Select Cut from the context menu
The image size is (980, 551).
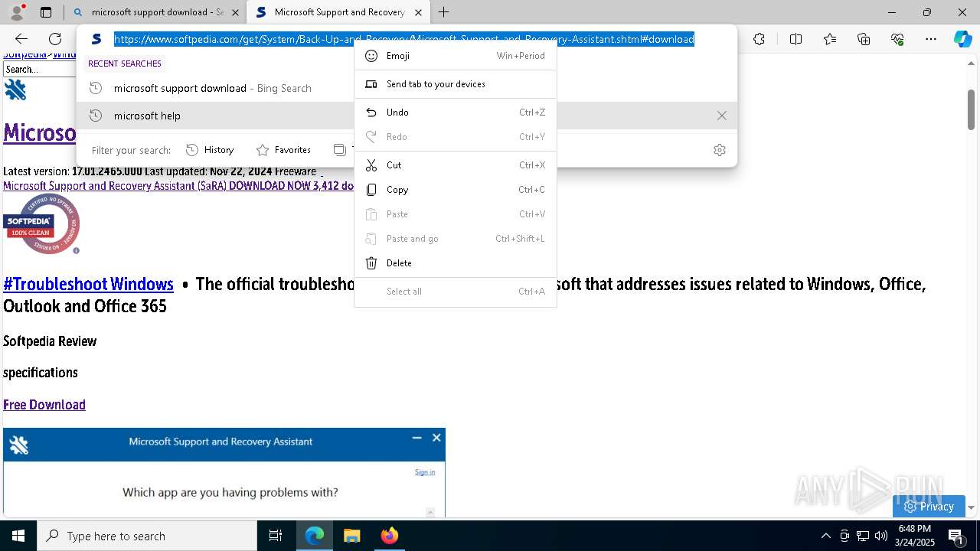pyautogui.click(x=455, y=165)
